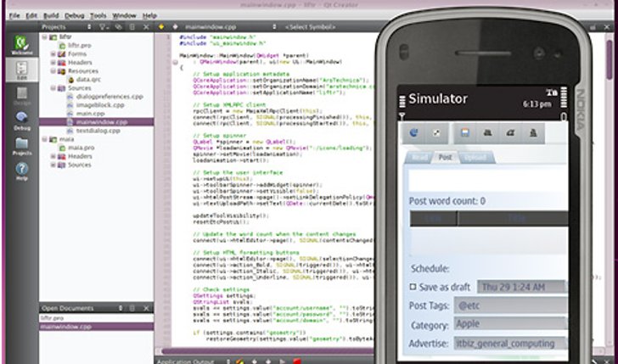Collapse the maia project node
Viewport: 618px width, 364px height.
(x=44, y=139)
